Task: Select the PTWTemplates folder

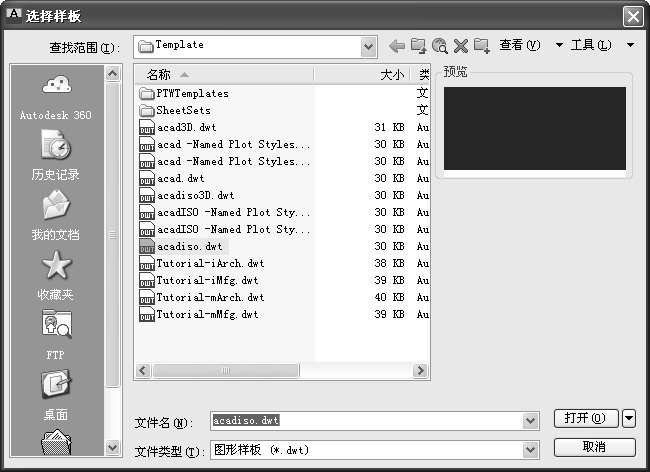Action: point(192,94)
